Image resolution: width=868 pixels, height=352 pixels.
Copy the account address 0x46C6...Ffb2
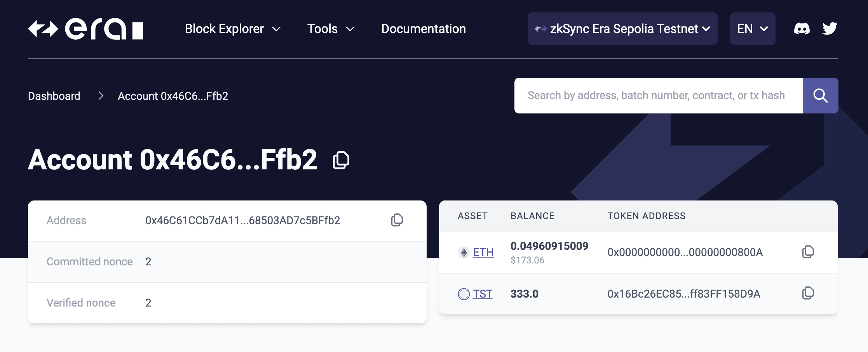click(340, 160)
